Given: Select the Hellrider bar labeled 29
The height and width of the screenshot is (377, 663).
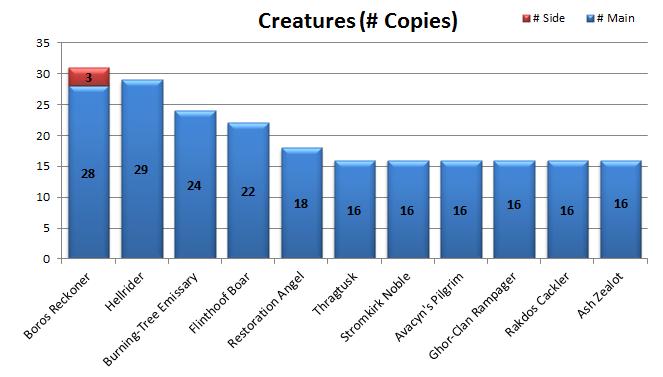Looking at the screenshot, I should [142, 169].
